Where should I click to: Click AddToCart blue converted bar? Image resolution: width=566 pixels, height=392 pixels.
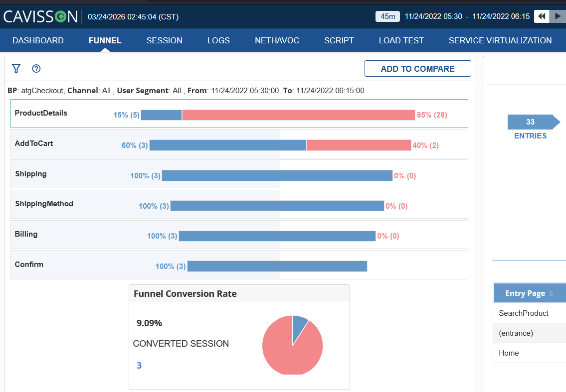(228, 145)
